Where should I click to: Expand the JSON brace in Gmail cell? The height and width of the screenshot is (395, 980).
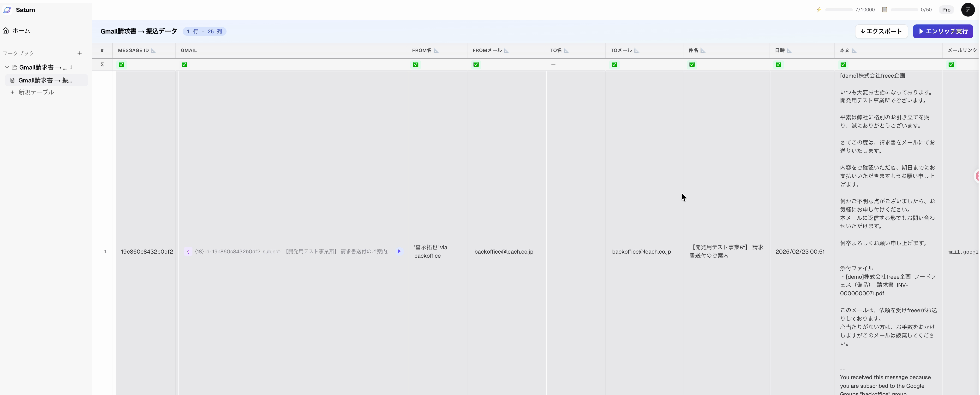pyautogui.click(x=188, y=252)
